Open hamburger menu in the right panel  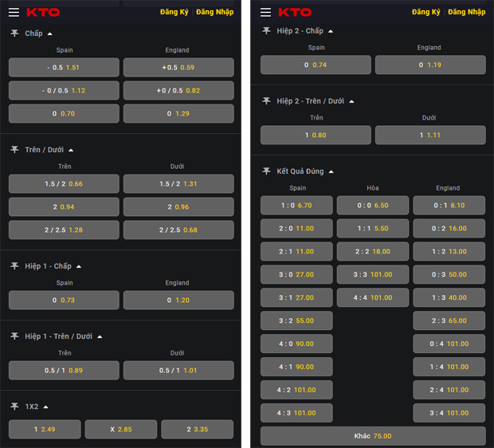pos(265,13)
